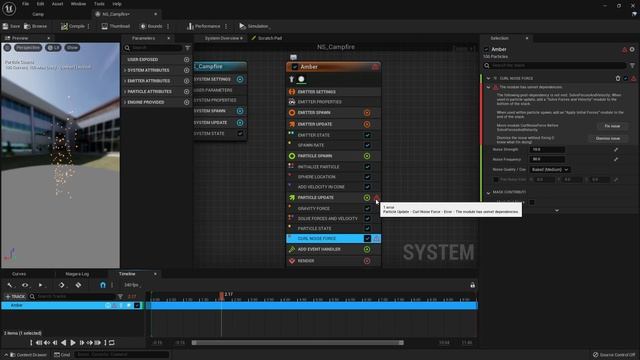Screen dimensions: 640x360
Task: Toggle the Initialize Particle module checkbox
Action: click(x=367, y=167)
